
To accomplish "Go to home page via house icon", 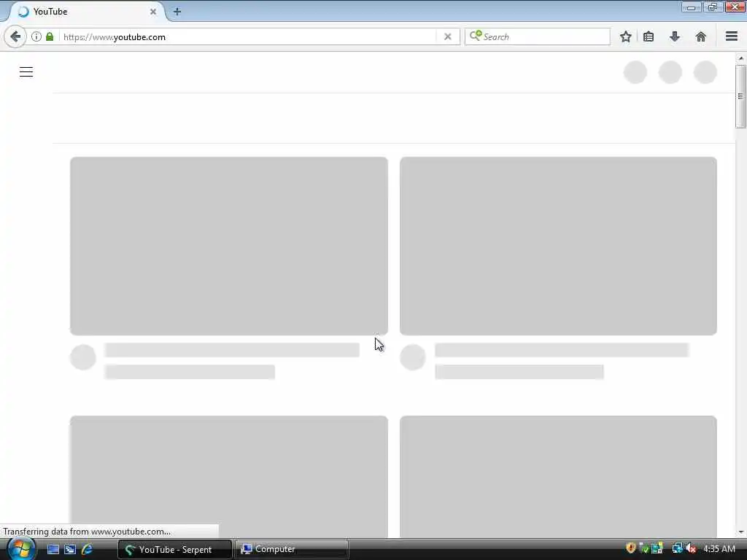I will pos(701,36).
